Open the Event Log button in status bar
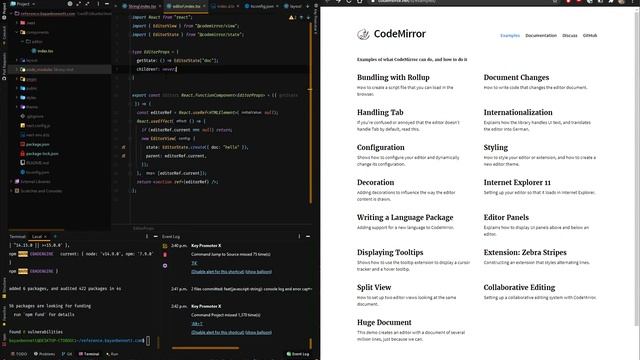This screenshot has height=360, width=640. tap(298, 354)
